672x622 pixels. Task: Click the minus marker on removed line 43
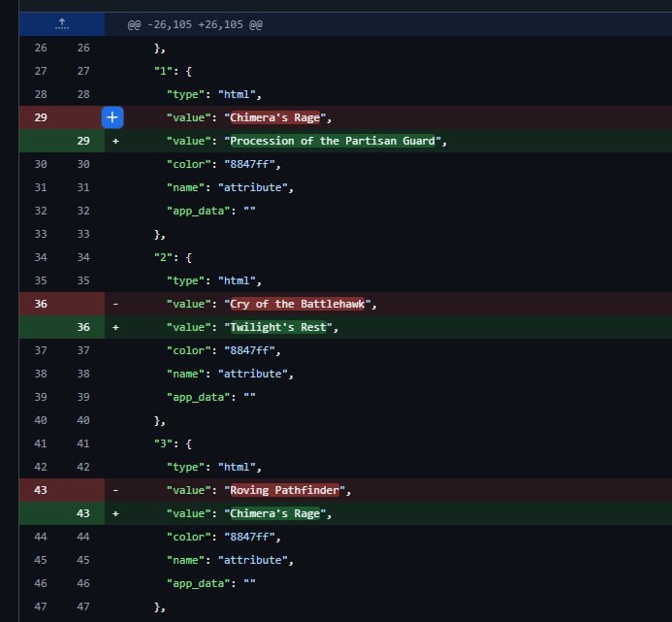115,490
